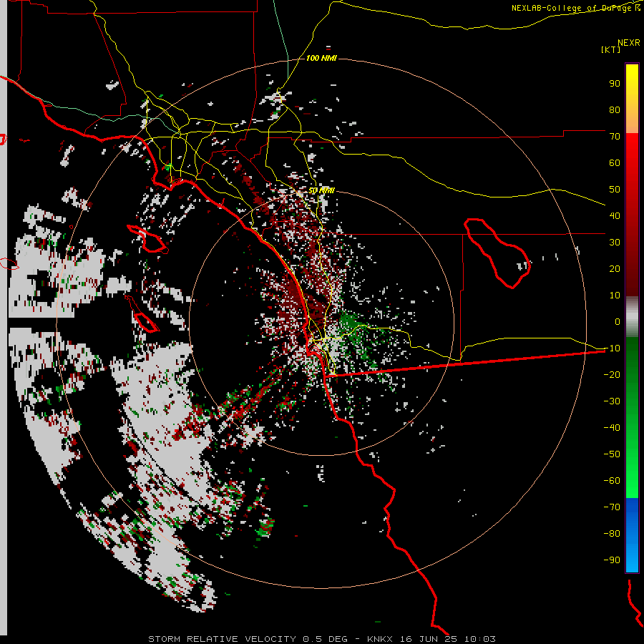The image size is (644, 644).
Task: Click the 50 value on the velocity scale
Action: [x=615, y=190]
